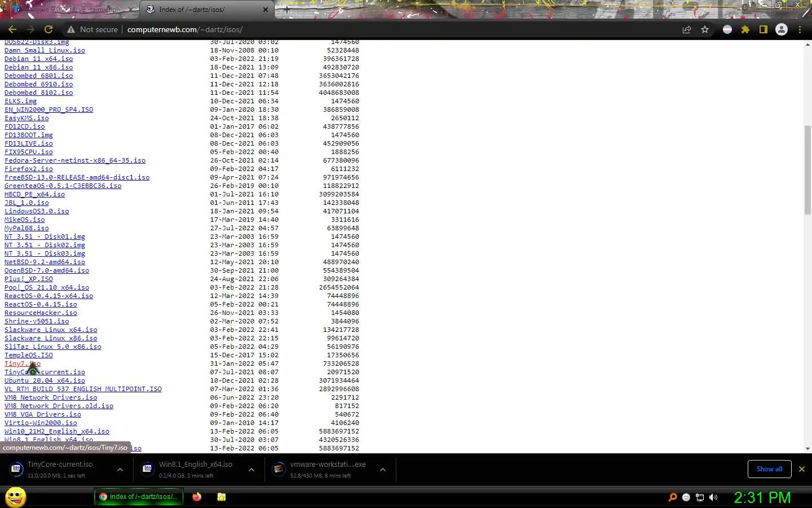812x508 pixels.
Task: Click the Win8.1_English_x64.iso download file icon
Action: [x=148, y=468]
